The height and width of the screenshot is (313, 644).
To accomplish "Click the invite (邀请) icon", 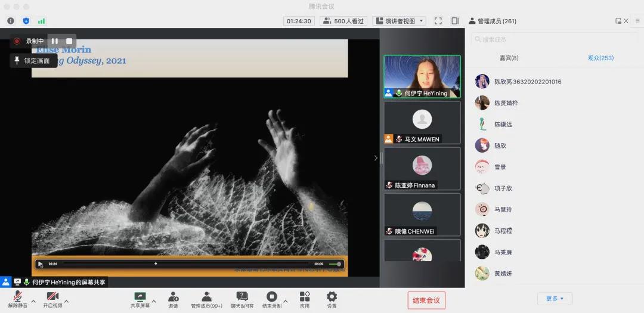I will pyautogui.click(x=173, y=296).
